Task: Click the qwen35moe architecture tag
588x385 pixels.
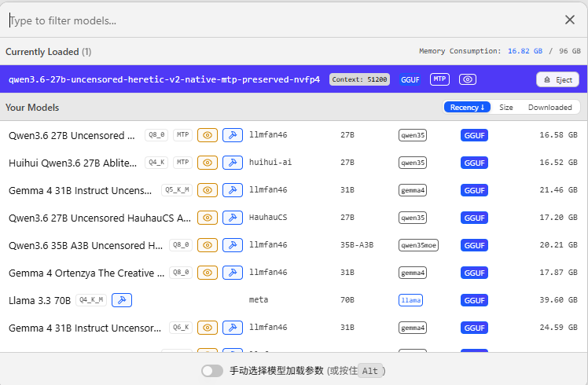Action: pos(418,245)
